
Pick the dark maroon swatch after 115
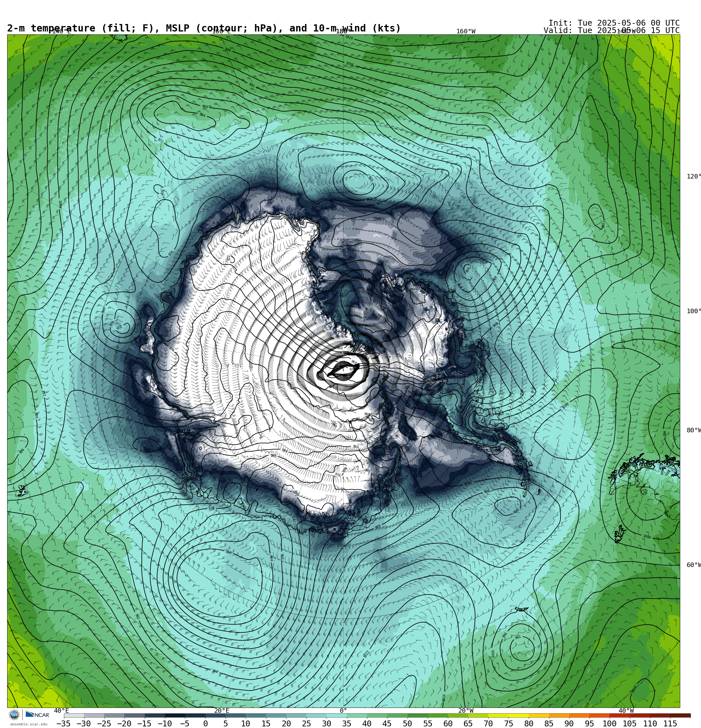(681, 716)
